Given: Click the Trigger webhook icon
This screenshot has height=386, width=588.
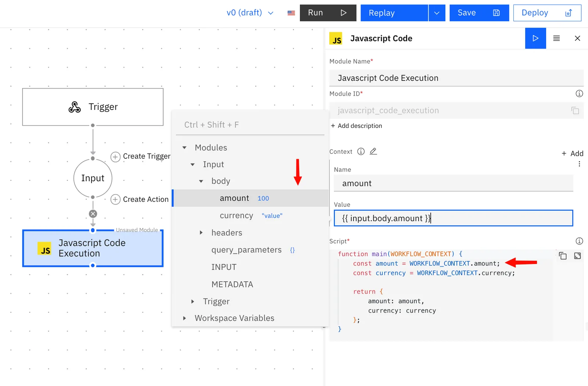Looking at the screenshot, I should click(x=75, y=107).
